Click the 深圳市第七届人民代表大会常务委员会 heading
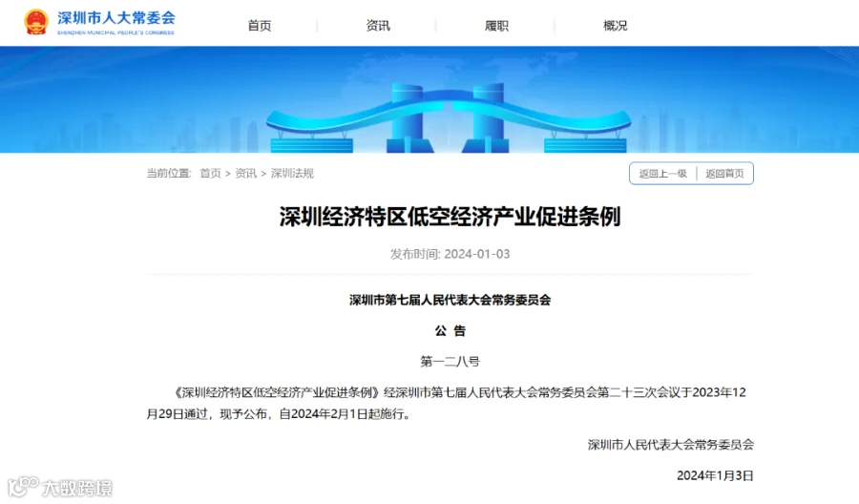859x504 pixels. pyautogui.click(x=450, y=301)
